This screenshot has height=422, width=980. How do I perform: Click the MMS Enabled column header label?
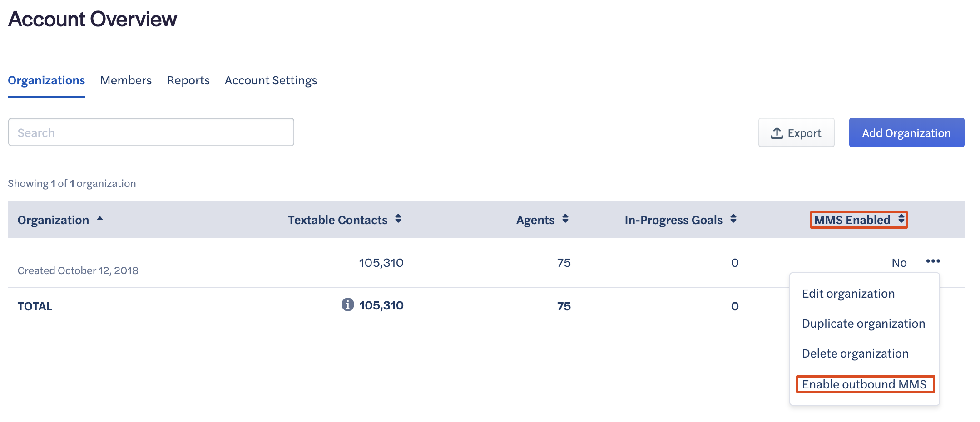852,220
